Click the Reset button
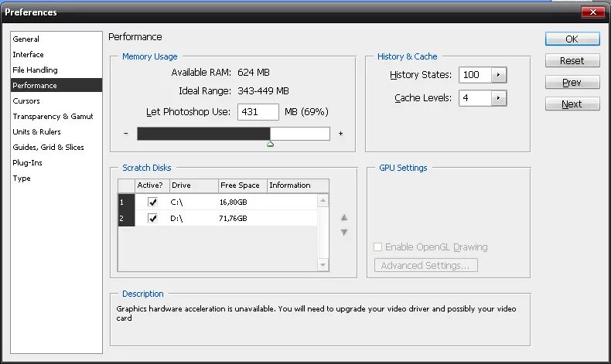The height and width of the screenshot is (364, 611). (x=572, y=61)
